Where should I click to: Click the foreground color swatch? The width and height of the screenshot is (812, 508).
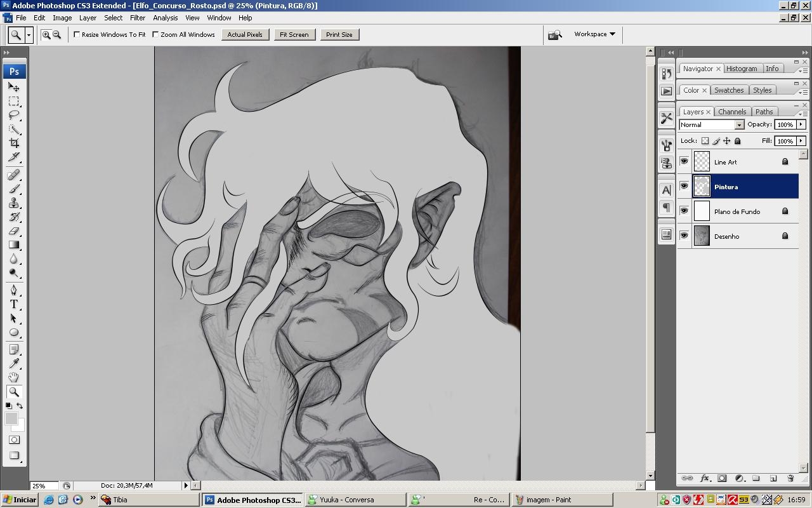(11, 418)
